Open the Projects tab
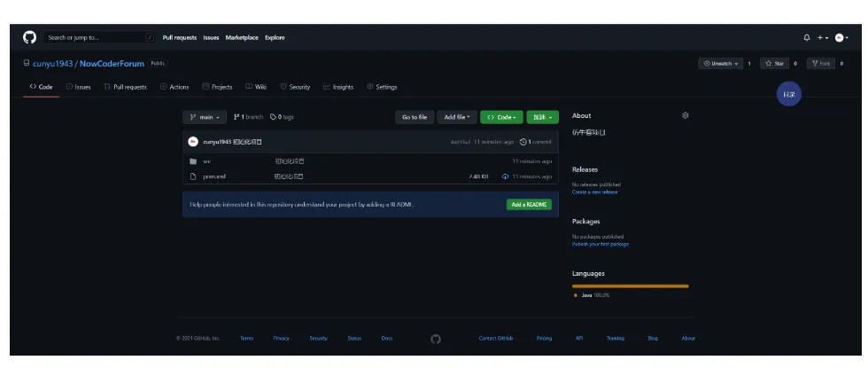Image resolution: width=868 pixels, height=368 pixels. pos(217,87)
